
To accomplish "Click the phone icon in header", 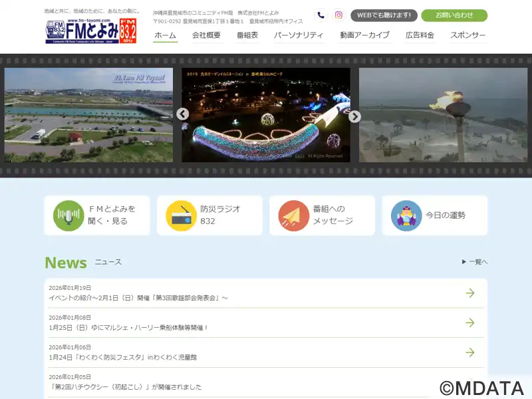I will tap(321, 15).
